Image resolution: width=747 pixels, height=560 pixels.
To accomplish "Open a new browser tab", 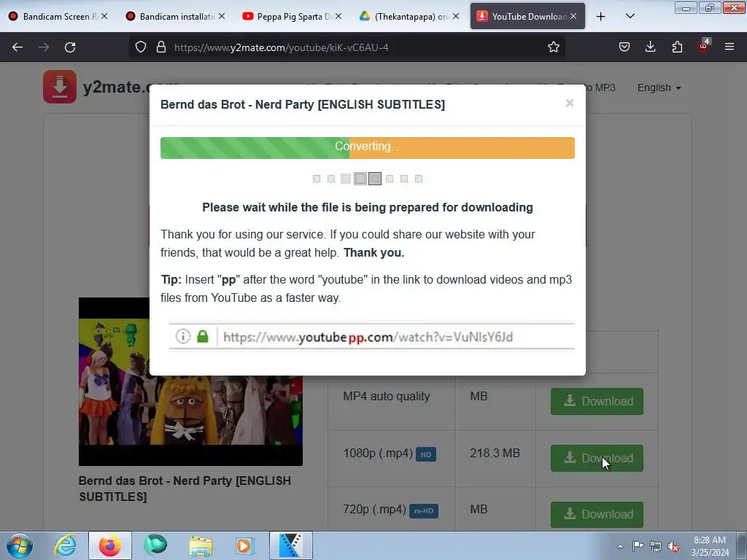I will point(601,17).
